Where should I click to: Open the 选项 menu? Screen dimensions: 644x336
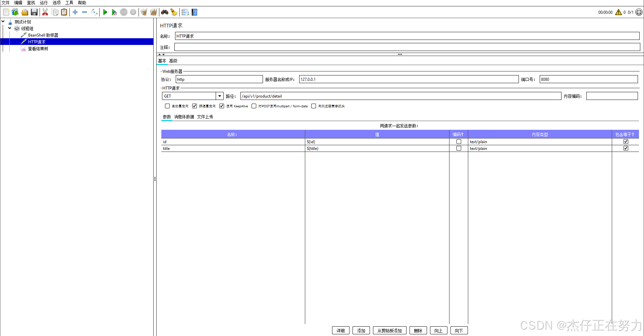pos(56,3)
